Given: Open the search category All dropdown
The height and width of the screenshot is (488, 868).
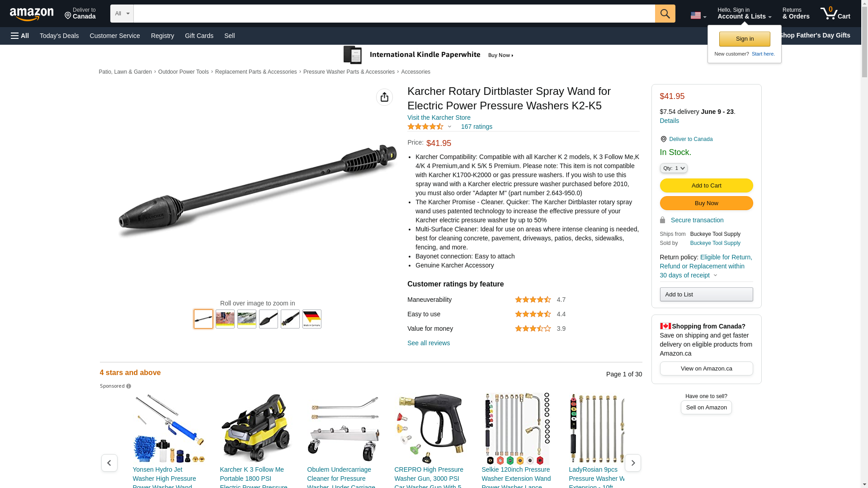Looking at the screenshot, I should point(122,14).
